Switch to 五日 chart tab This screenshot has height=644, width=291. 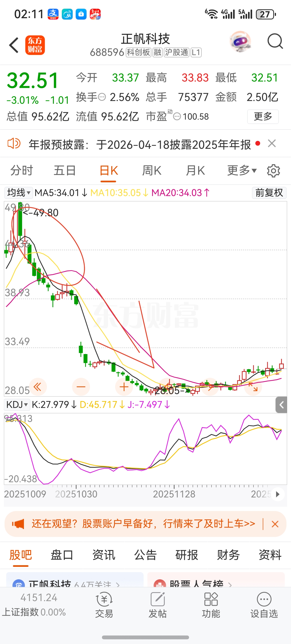point(65,171)
